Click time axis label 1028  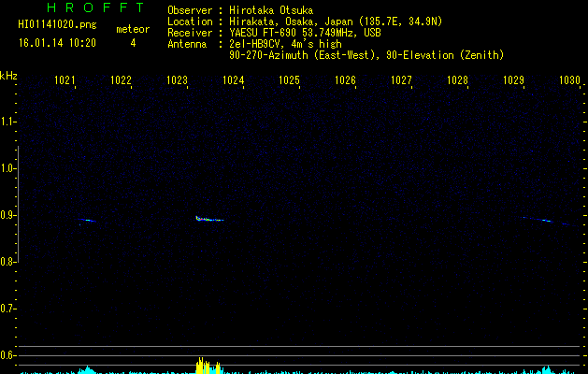pyautogui.click(x=457, y=80)
